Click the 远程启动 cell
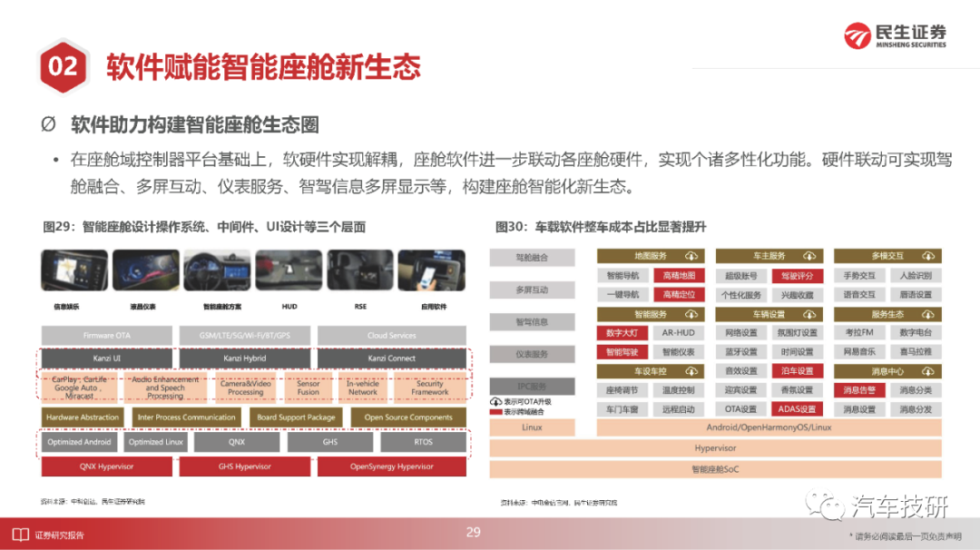Viewport: 980px width, 550px height. [x=679, y=409]
